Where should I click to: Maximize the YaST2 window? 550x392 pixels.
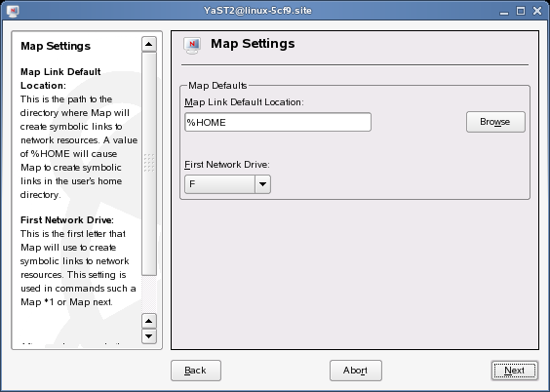point(521,11)
